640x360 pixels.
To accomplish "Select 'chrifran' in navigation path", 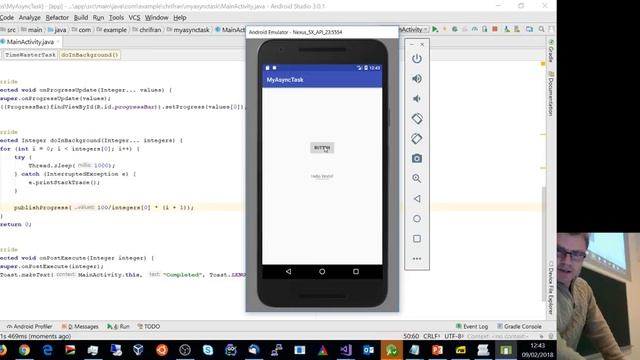I will point(147,30).
